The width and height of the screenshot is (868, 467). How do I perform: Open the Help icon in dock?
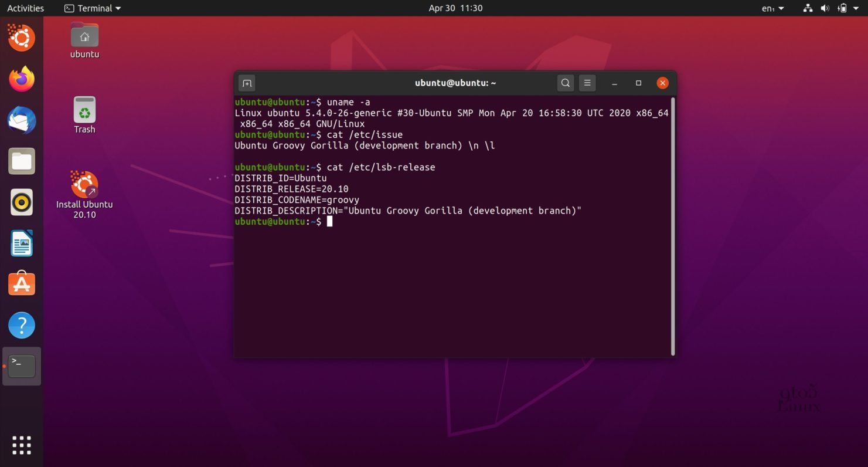[x=22, y=325]
